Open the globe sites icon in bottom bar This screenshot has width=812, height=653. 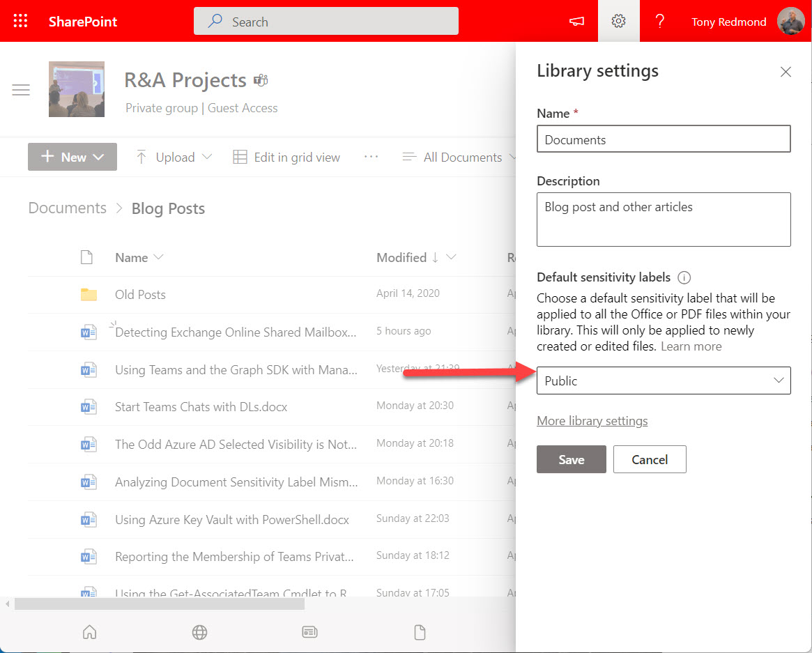point(199,632)
